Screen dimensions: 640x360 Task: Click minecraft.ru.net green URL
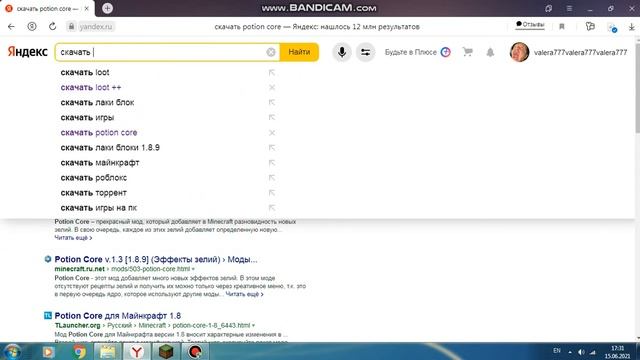(80, 269)
